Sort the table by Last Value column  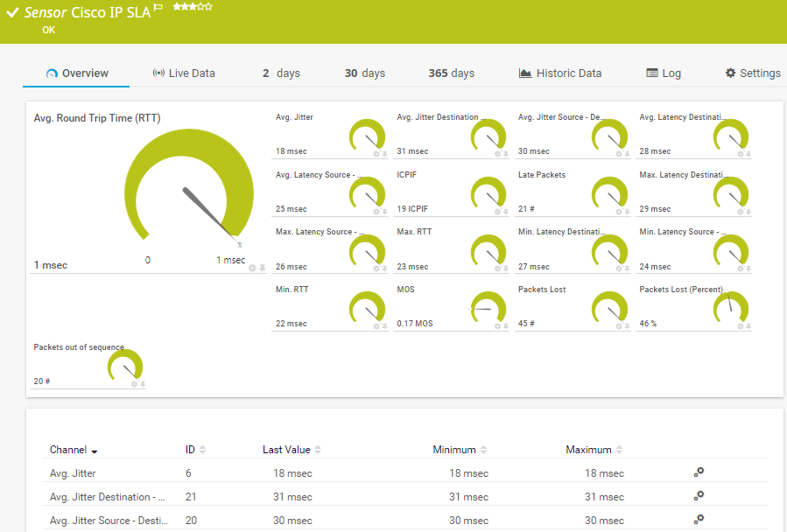[292, 450]
